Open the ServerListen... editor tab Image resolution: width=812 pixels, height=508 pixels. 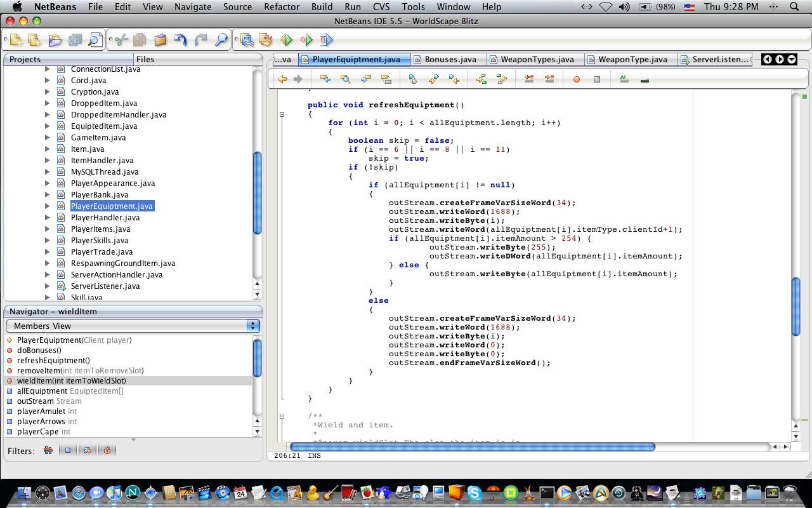716,60
